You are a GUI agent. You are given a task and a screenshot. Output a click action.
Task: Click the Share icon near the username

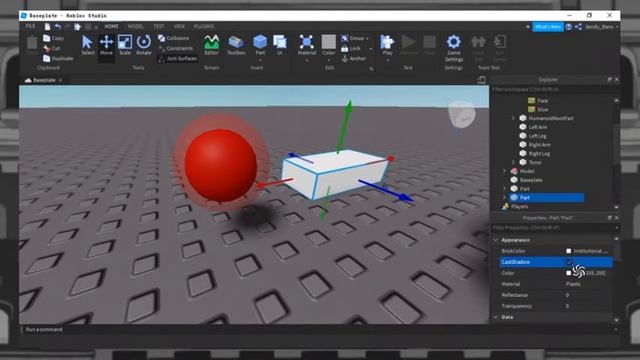(578, 27)
